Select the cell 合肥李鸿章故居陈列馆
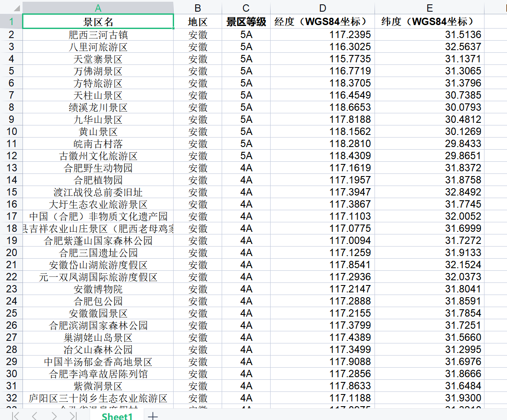Image resolution: width=507 pixels, height=420 pixels. click(x=98, y=374)
